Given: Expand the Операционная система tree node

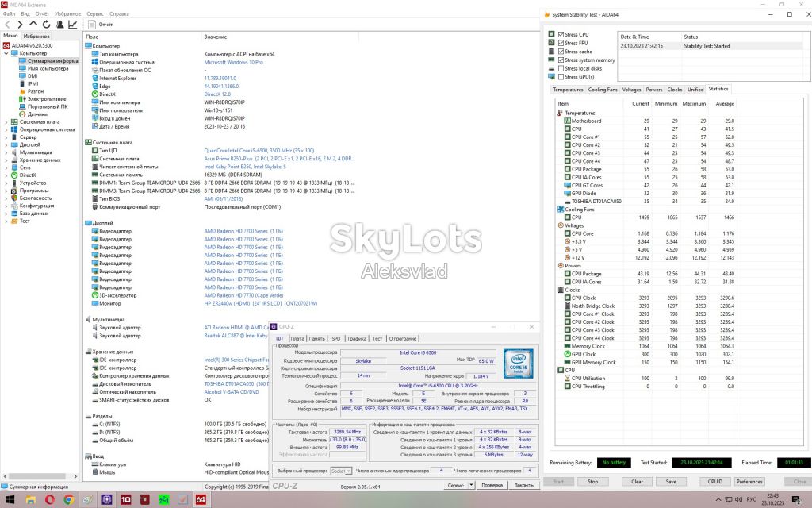Looking at the screenshot, I should tap(6, 129).
